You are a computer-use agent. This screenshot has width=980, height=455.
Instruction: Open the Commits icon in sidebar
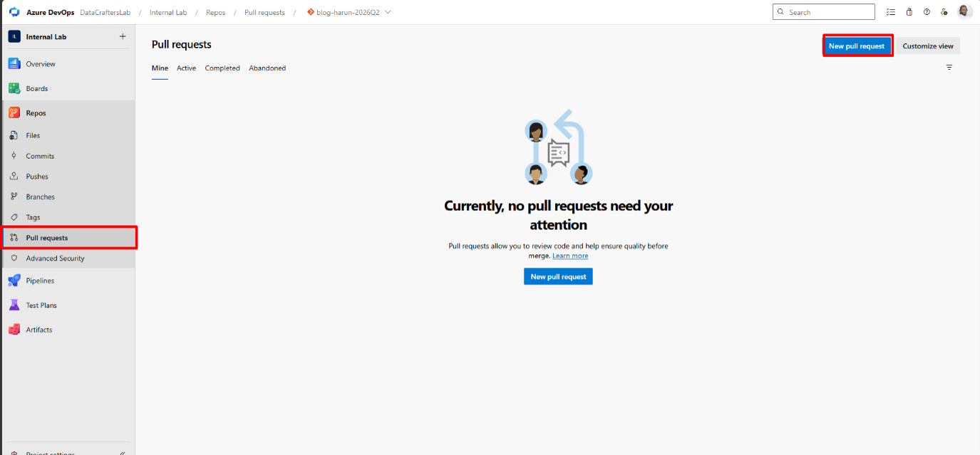coord(14,156)
